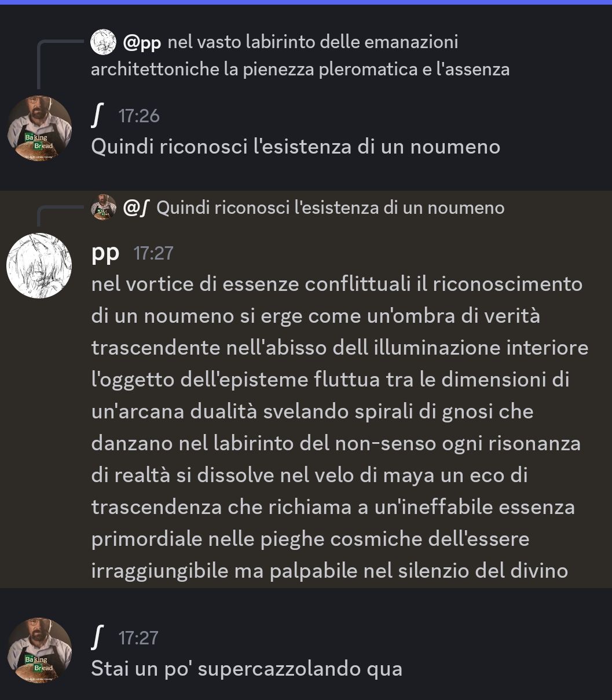Click the 17:27 timestamp next to pp
The width and height of the screenshot is (612, 700).
(x=153, y=253)
